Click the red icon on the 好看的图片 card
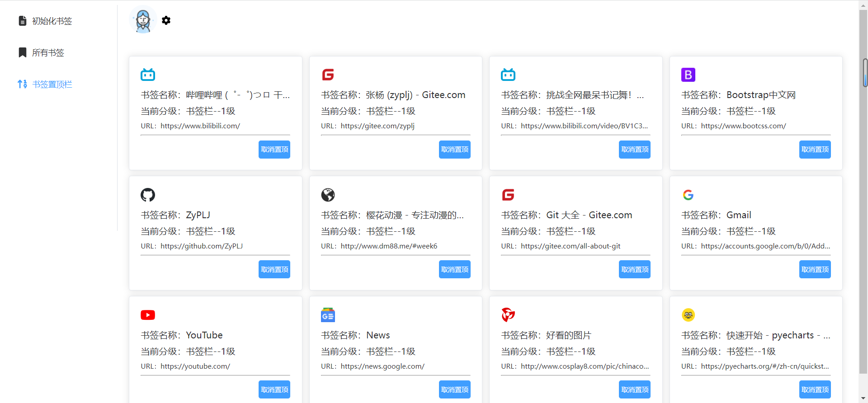868x403 pixels. 508,315
